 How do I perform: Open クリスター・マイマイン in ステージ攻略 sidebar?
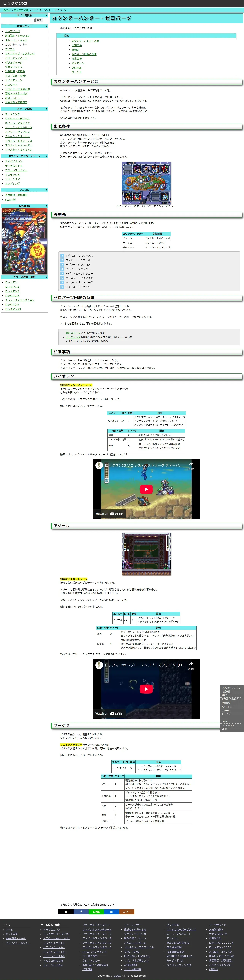(x=19, y=150)
